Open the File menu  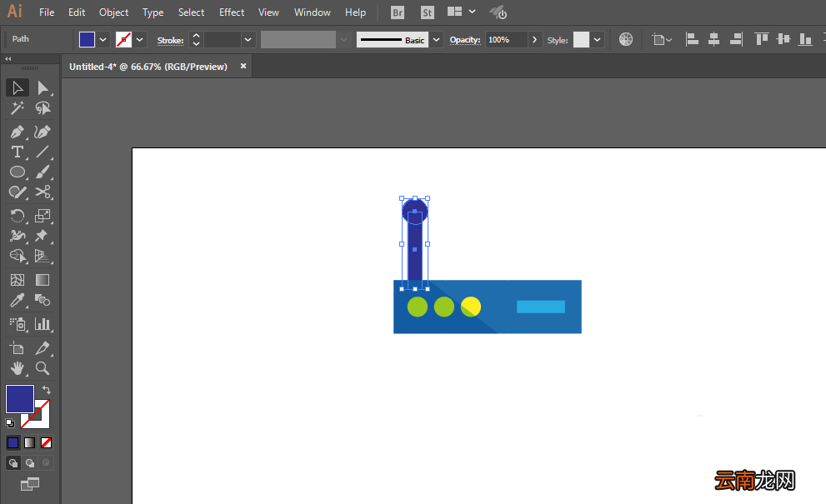tap(47, 12)
